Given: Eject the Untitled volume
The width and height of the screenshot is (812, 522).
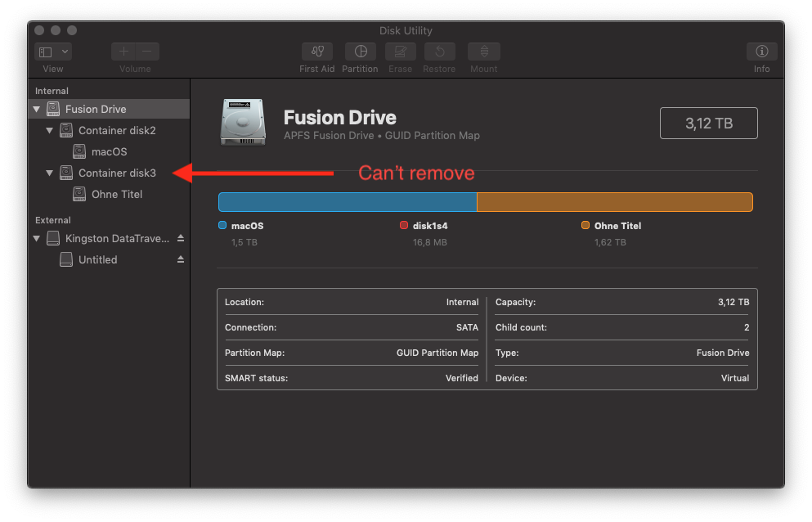Looking at the screenshot, I should coord(180,259).
